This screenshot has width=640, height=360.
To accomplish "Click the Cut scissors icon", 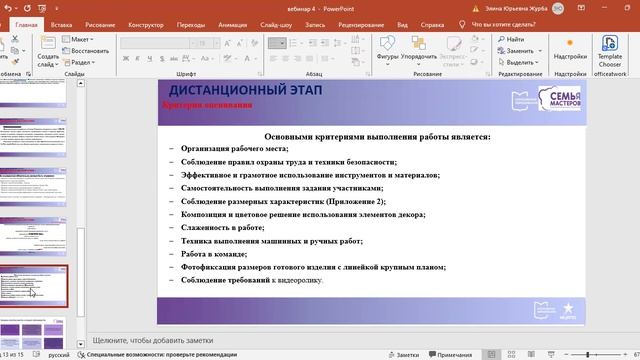I will 15,39.
